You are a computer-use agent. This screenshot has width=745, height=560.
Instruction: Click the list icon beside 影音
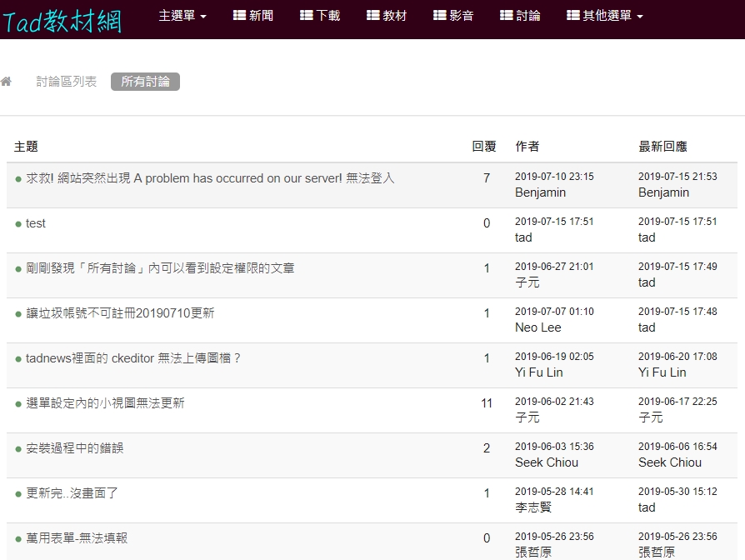pyautogui.click(x=439, y=15)
